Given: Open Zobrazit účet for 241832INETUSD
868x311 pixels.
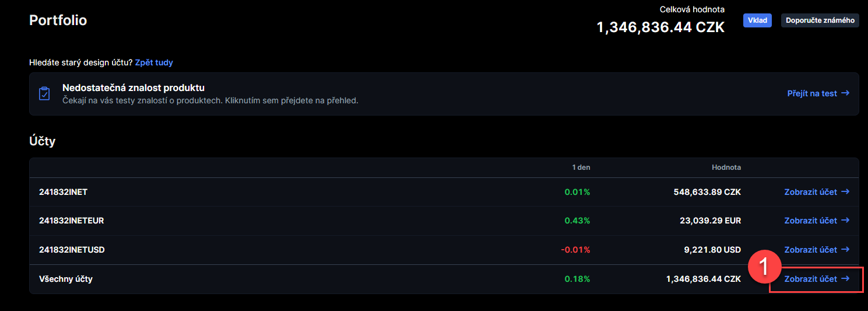Looking at the screenshot, I should coord(816,250).
